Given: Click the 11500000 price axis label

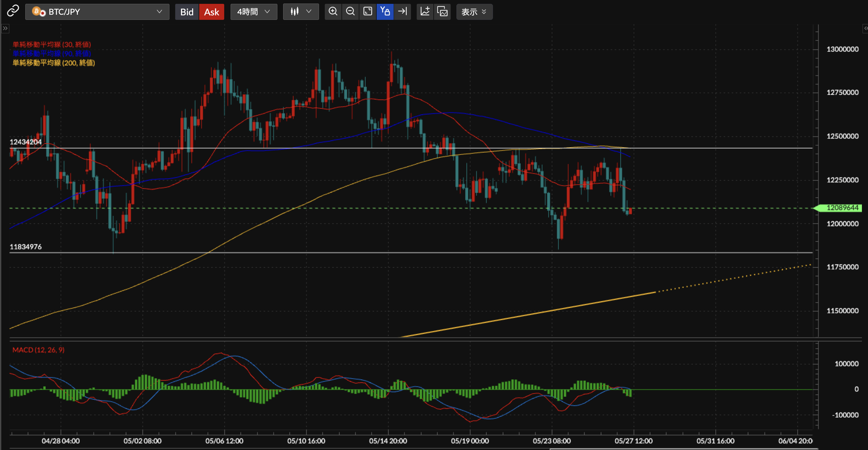Looking at the screenshot, I should [x=842, y=310].
